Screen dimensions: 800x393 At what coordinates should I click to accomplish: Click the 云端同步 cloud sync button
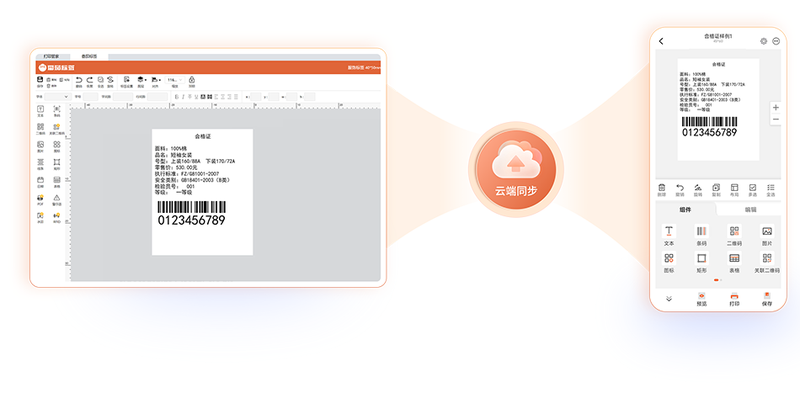pos(516,170)
